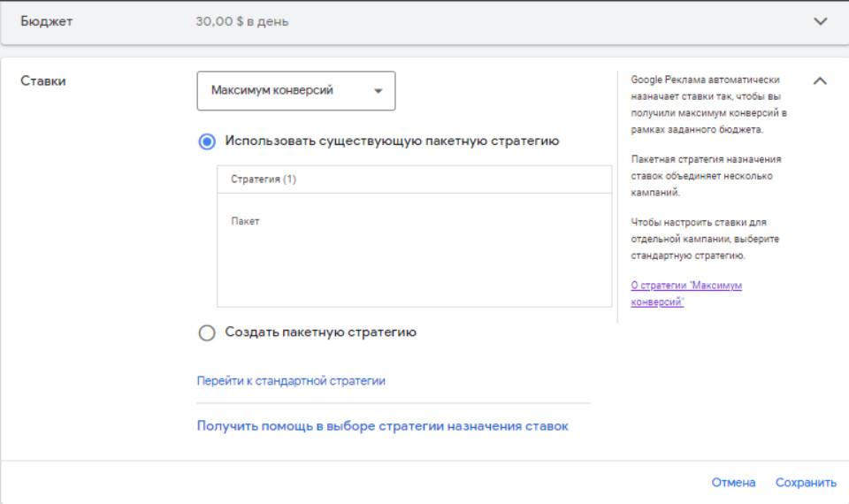Screen dimensions: 849x504
Task: Click the 30,00 $ в день budget value
Action: point(241,22)
